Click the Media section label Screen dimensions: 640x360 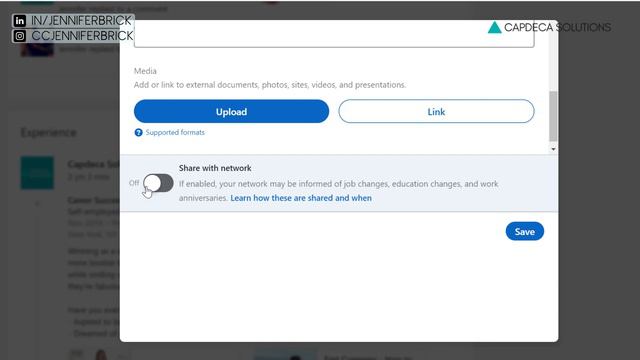tap(145, 71)
